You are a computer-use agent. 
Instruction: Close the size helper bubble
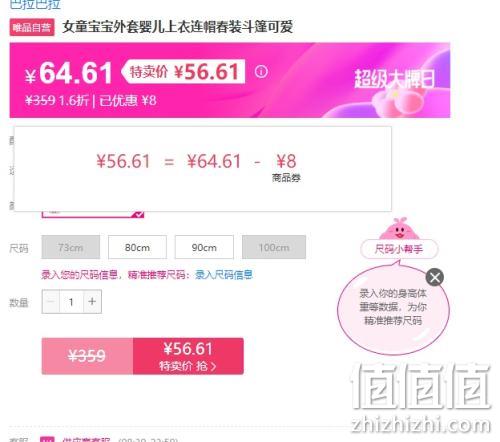click(x=435, y=277)
